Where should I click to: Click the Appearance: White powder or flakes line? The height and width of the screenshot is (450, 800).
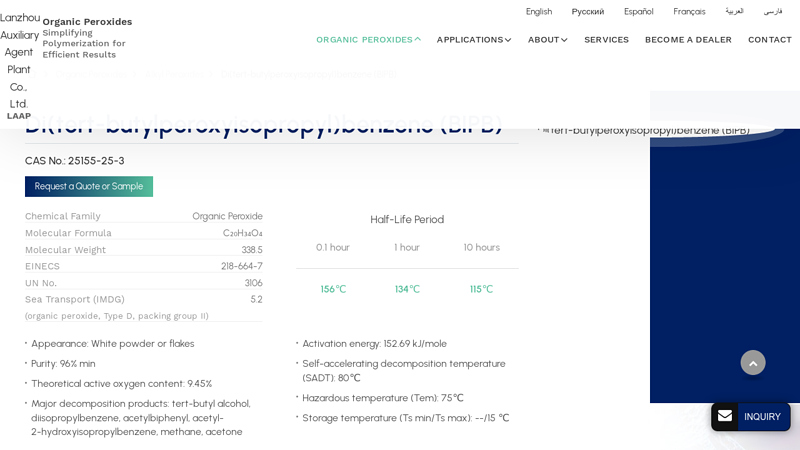113,344
